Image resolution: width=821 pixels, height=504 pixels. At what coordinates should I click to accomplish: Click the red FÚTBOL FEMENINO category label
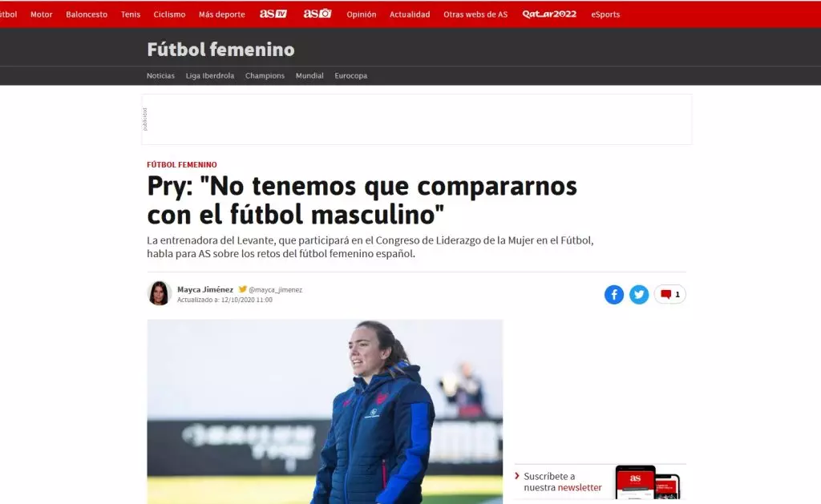pos(182,164)
